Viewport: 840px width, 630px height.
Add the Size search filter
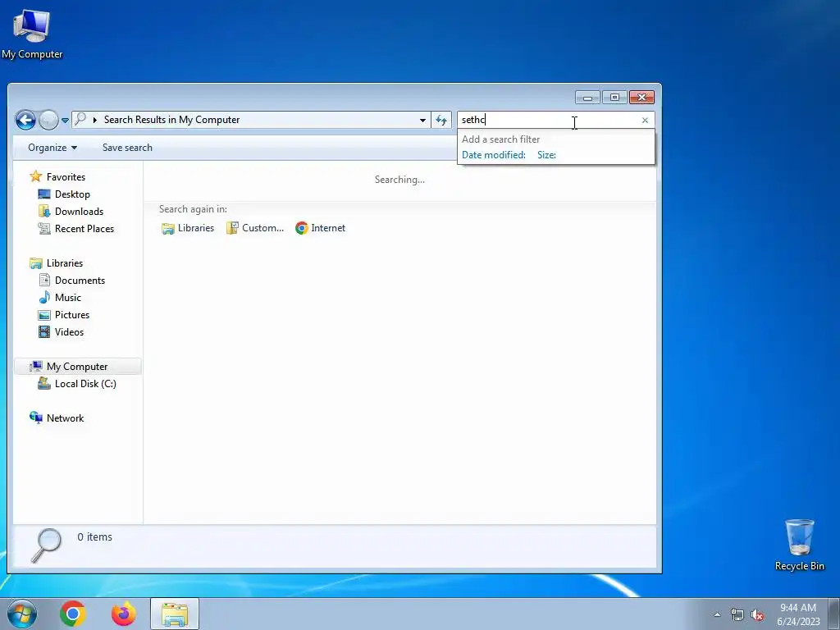546,155
